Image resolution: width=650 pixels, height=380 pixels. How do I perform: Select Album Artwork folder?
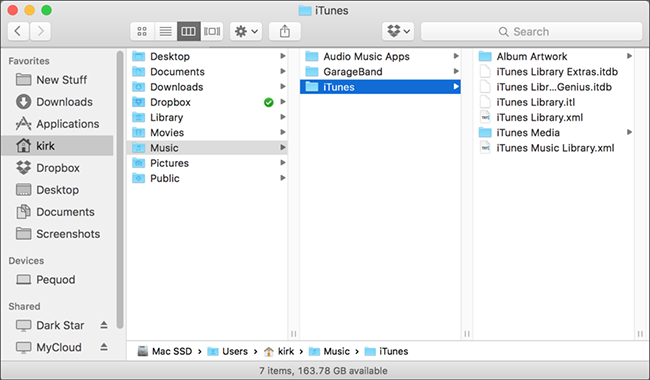click(x=554, y=56)
